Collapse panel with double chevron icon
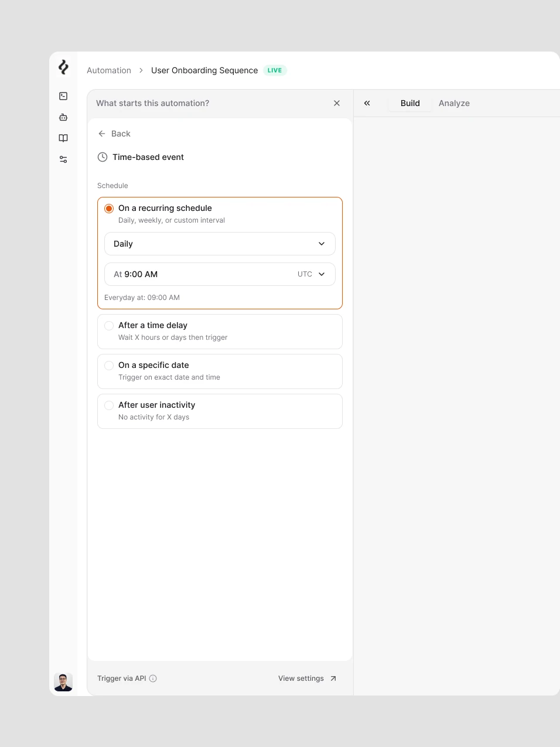This screenshot has width=560, height=747. click(x=367, y=103)
